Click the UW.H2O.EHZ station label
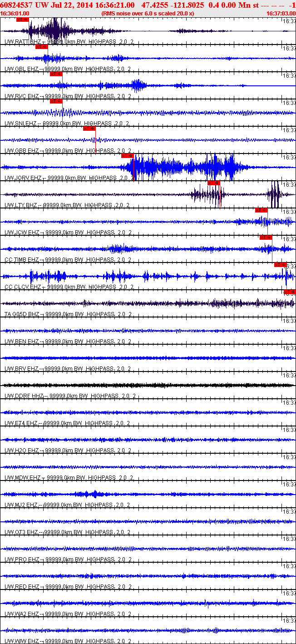 pos(68,451)
